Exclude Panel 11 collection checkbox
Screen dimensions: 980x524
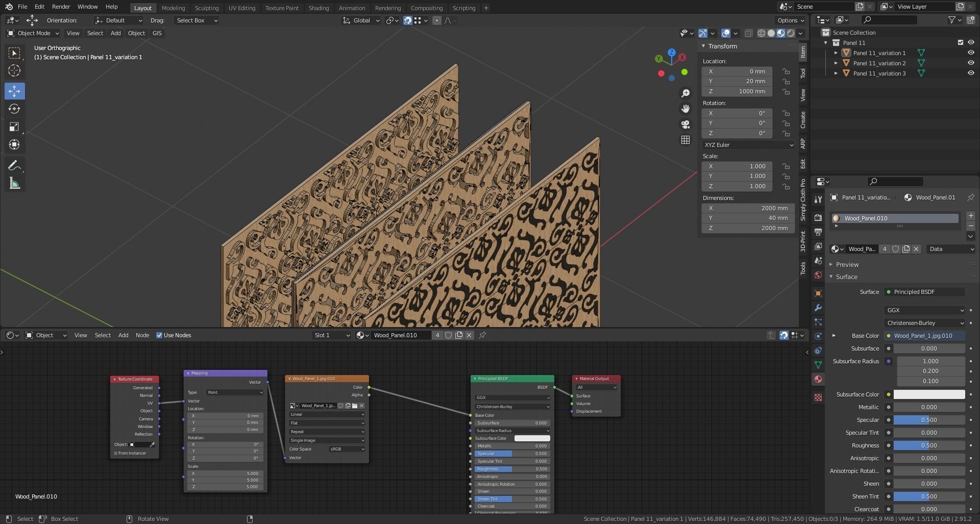(960, 42)
